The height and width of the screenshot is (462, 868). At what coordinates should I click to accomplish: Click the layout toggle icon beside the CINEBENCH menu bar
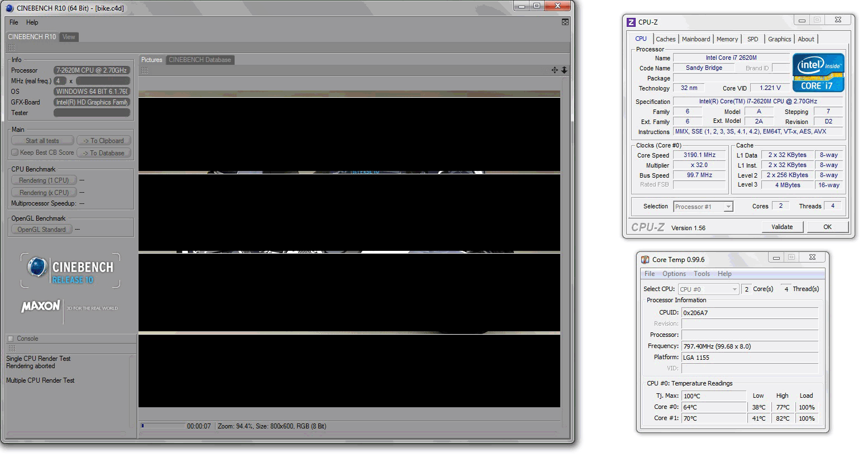point(565,22)
